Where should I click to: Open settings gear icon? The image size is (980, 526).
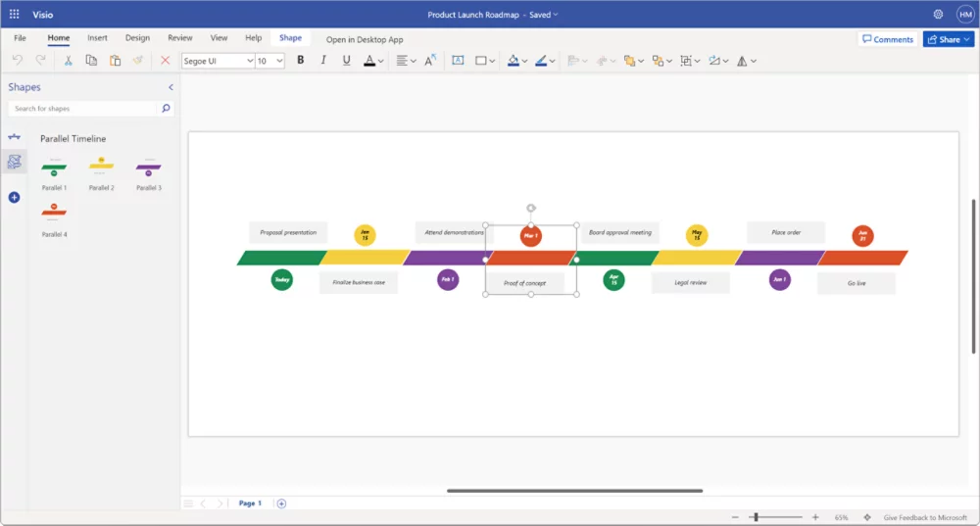click(x=938, y=14)
